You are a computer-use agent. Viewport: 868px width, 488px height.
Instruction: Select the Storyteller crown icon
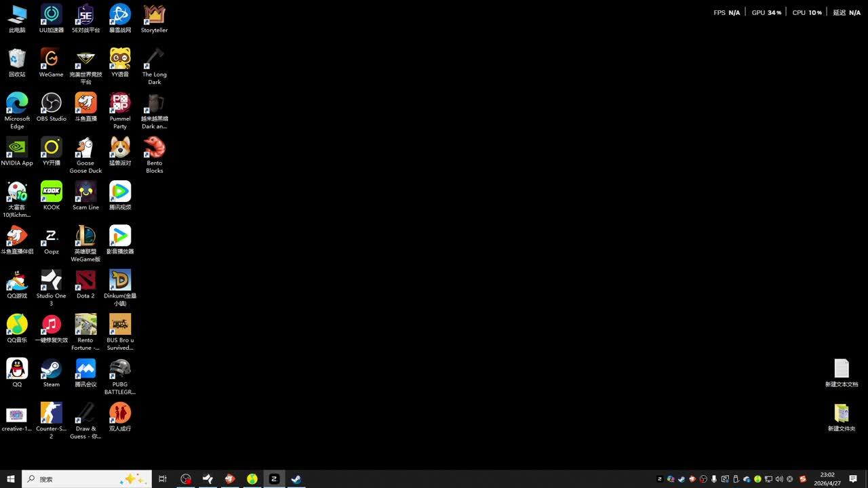(155, 15)
